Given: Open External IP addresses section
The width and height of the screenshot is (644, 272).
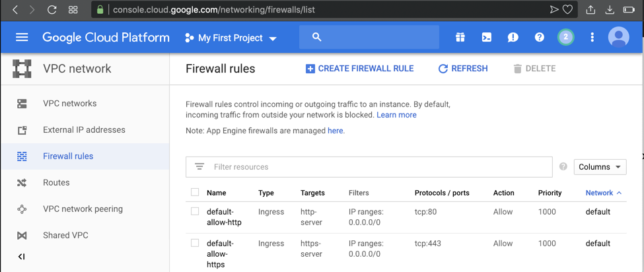Looking at the screenshot, I should (84, 130).
